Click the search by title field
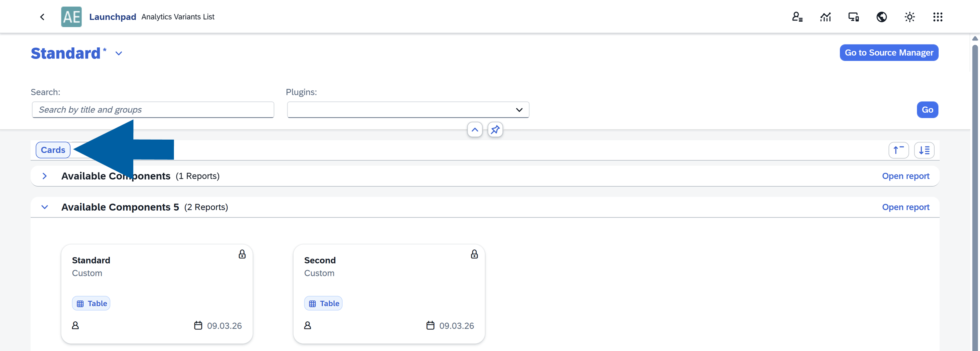 pos(153,110)
